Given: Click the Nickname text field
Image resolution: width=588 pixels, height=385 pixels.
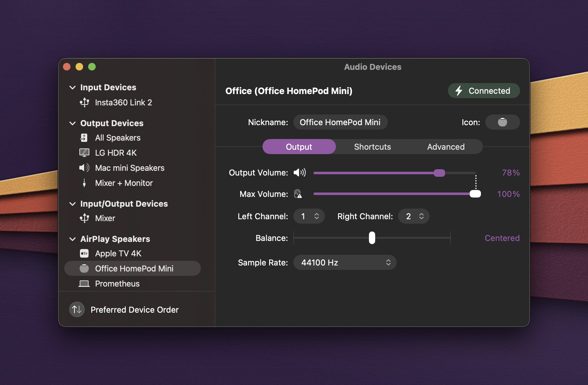Looking at the screenshot, I should click(x=340, y=122).
